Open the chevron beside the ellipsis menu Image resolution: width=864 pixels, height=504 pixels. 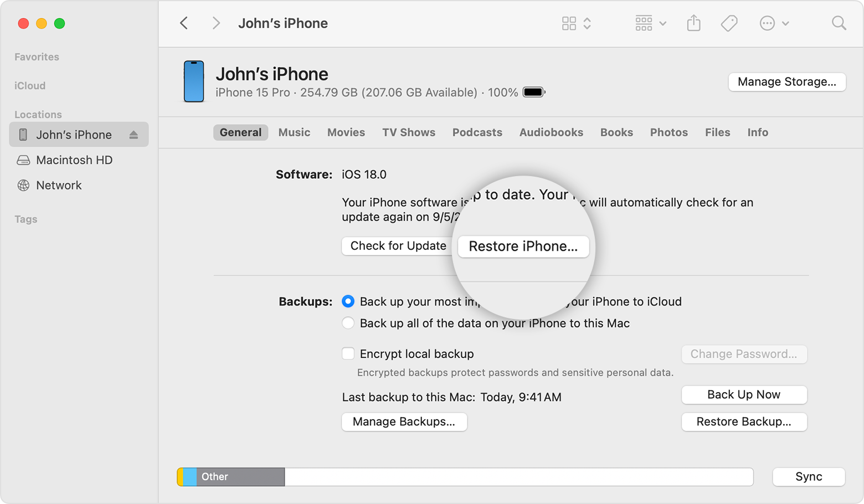tap(785, 23)
